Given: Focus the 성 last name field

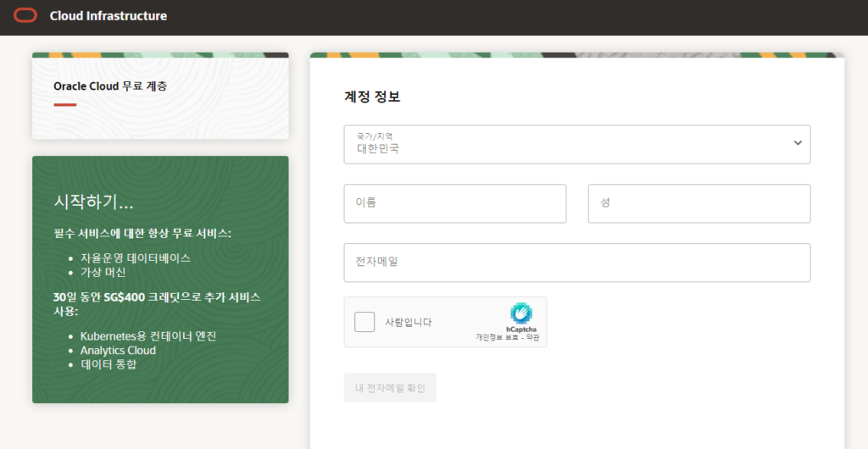Looking at the screenshot, I should coord(699,203).
